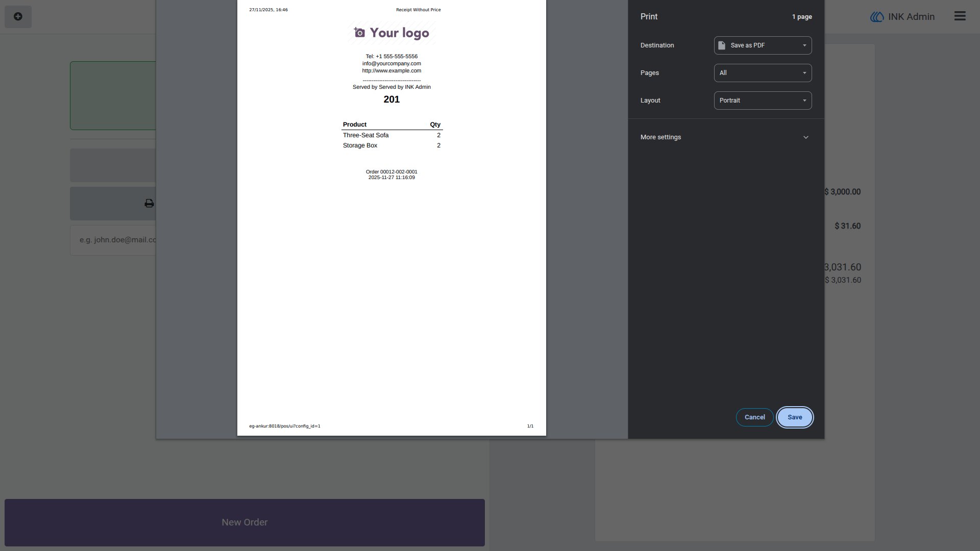This screenshot has height=551, width=980.
Task: Click the email input field in POS
Action: tap(113, 240)
